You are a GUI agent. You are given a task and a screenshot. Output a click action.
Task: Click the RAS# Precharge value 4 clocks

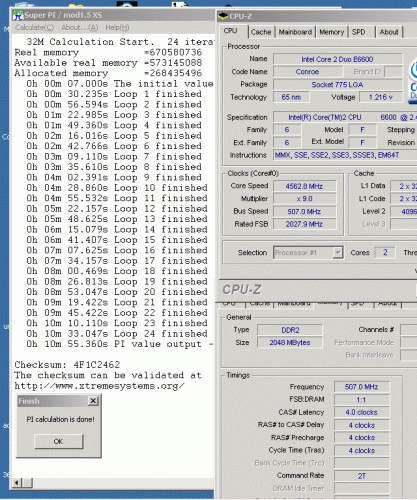click(362, 438)
